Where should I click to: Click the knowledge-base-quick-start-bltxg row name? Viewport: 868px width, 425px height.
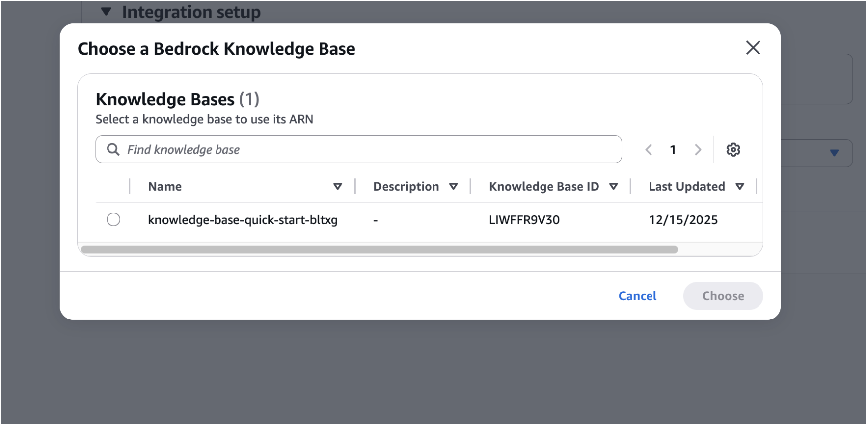[x=243, y=220]
